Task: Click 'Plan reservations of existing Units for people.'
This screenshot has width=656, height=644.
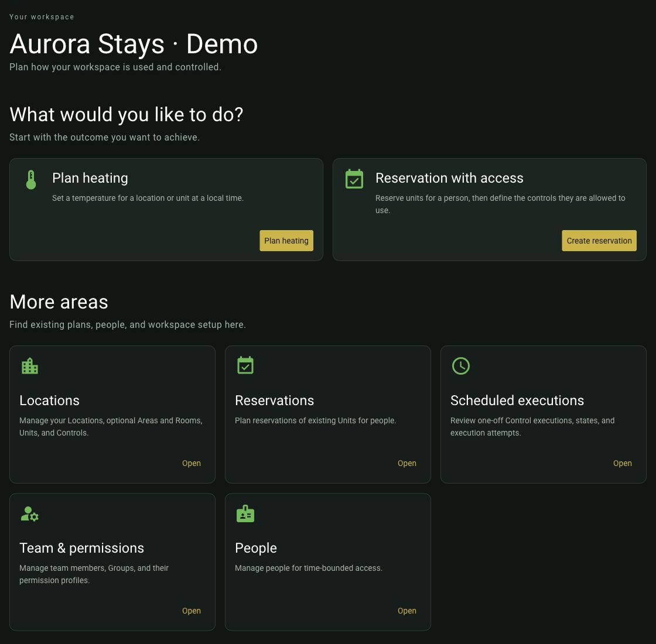Action: pos(316,421)
